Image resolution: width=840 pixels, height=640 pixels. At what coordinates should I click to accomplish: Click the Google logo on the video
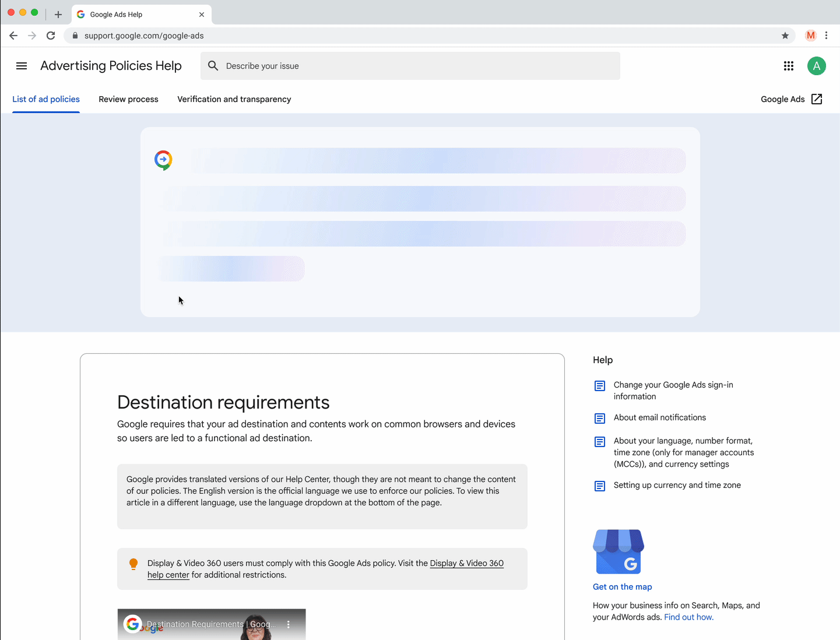133,624
